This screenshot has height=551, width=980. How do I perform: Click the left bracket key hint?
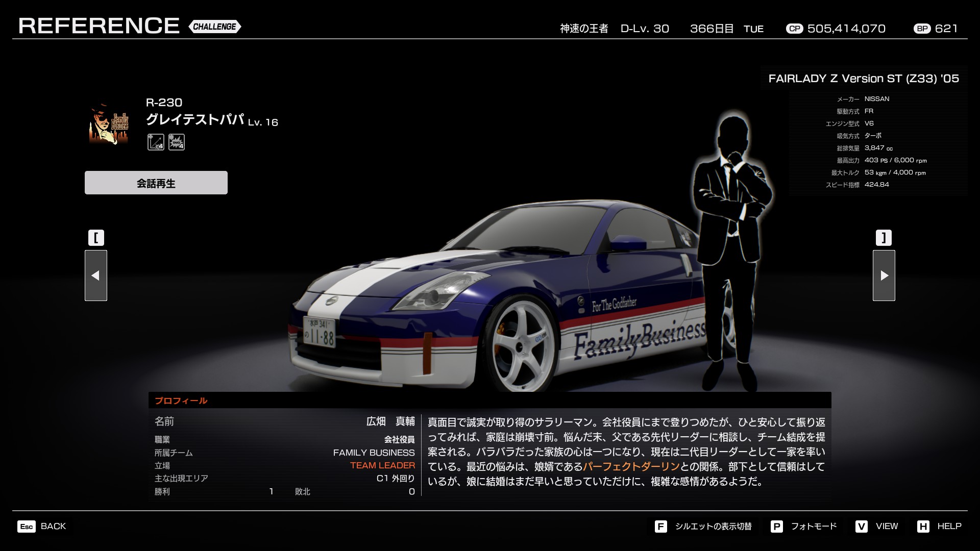click(96, 238)
